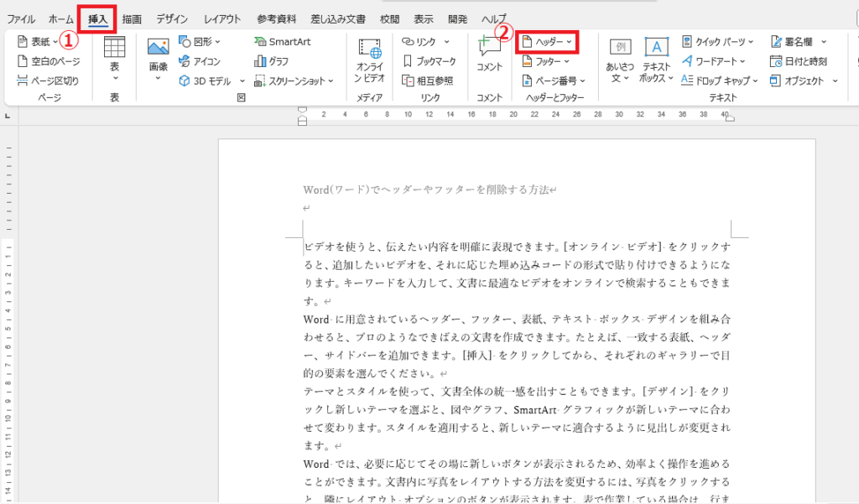This screenshot has width=859, height=504.
Task: Switch to the 参考資料 tab
Action: tap(277, 19)
